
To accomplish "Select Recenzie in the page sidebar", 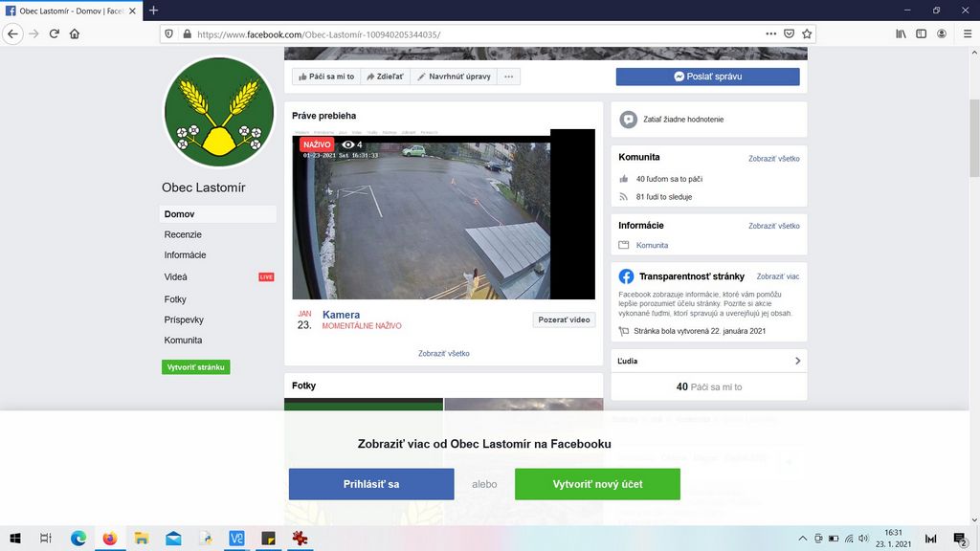I will pyautogui.click(x=183, y=234).
